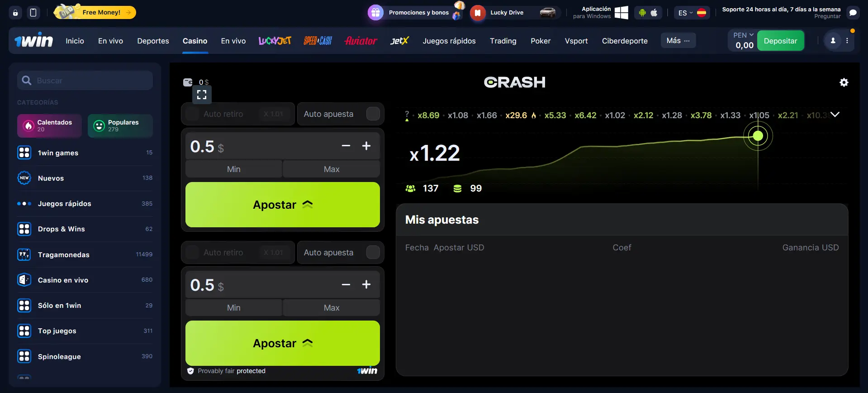Viewport: 868px width, 393px height.
Task: Click the wallet balance icon in game
Action: tap(188, 82)
